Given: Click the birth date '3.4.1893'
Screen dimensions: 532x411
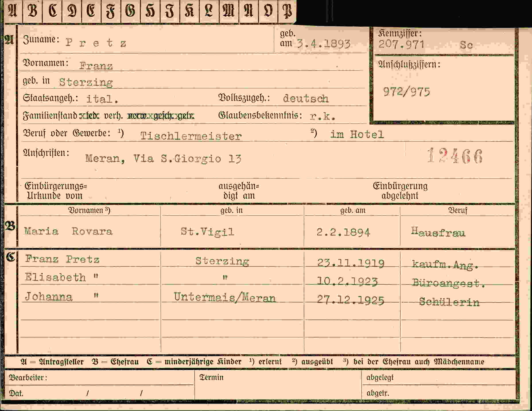Looking at the screenshot, I should [324, 44].
